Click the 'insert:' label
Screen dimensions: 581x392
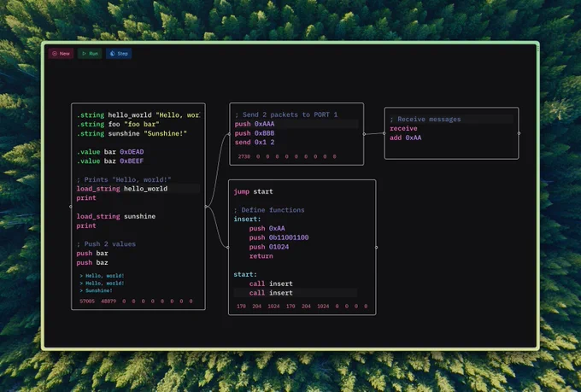pyautogui.click(x=247, y=219)
